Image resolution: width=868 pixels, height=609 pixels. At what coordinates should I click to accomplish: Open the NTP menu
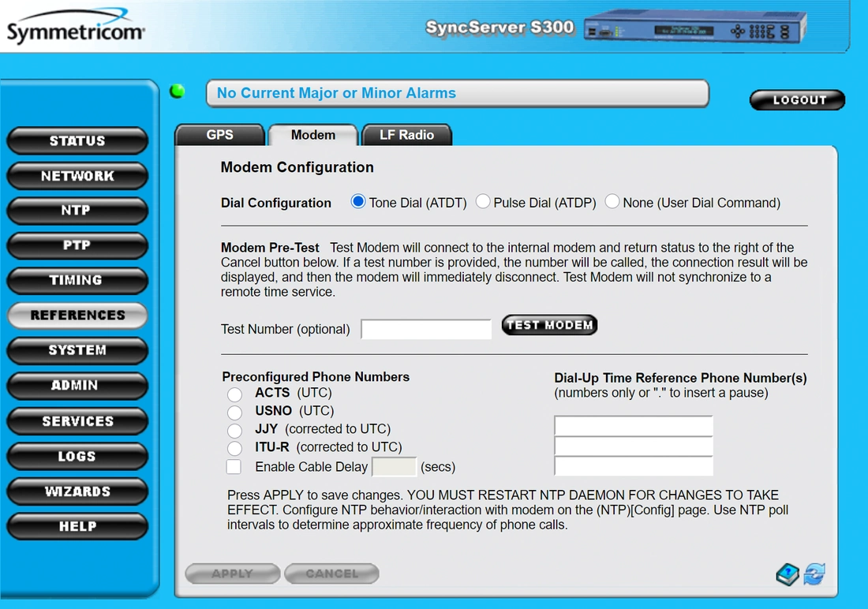(77, 211)
